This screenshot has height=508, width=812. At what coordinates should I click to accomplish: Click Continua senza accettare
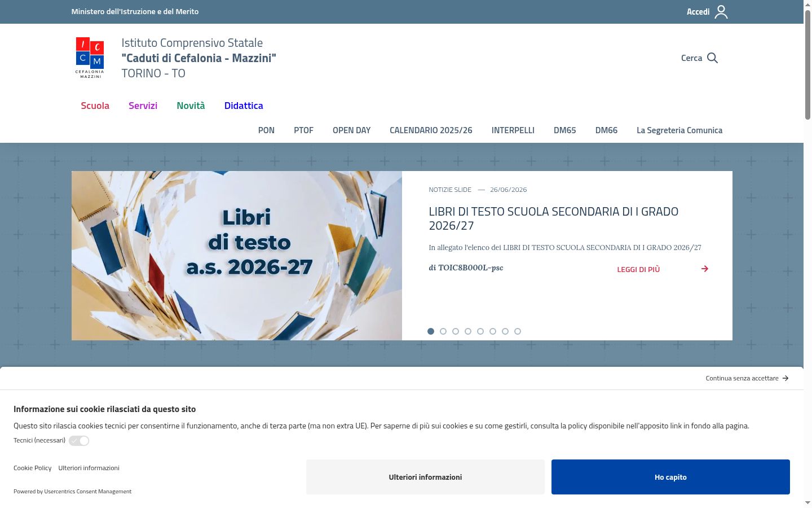(x=742, y=378)
